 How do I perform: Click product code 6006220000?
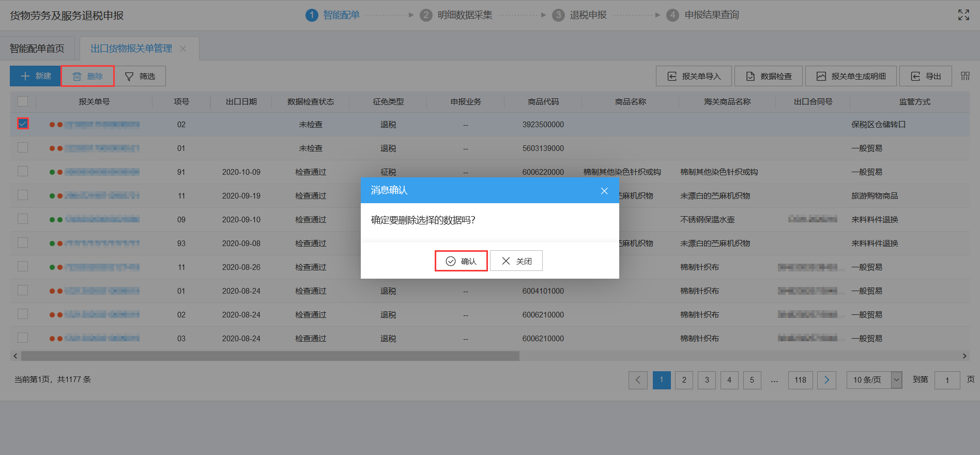[543, 172]
